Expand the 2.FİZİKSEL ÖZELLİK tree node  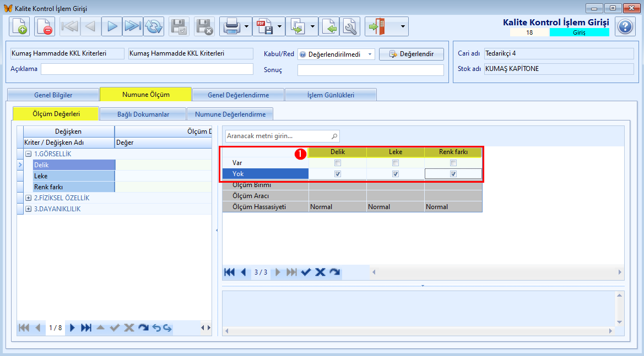click(x=28, y=198)
